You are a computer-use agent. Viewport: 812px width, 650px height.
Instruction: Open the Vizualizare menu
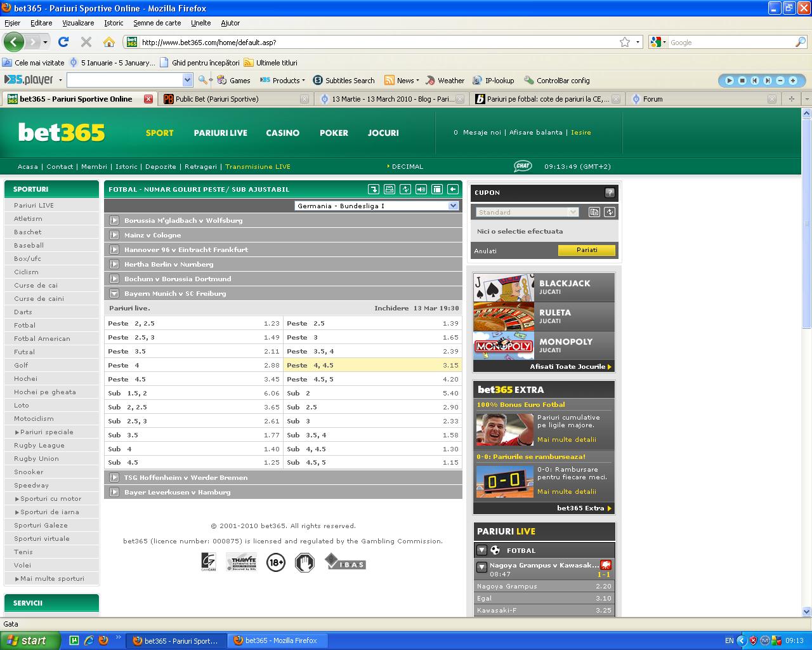pos(78,23)
